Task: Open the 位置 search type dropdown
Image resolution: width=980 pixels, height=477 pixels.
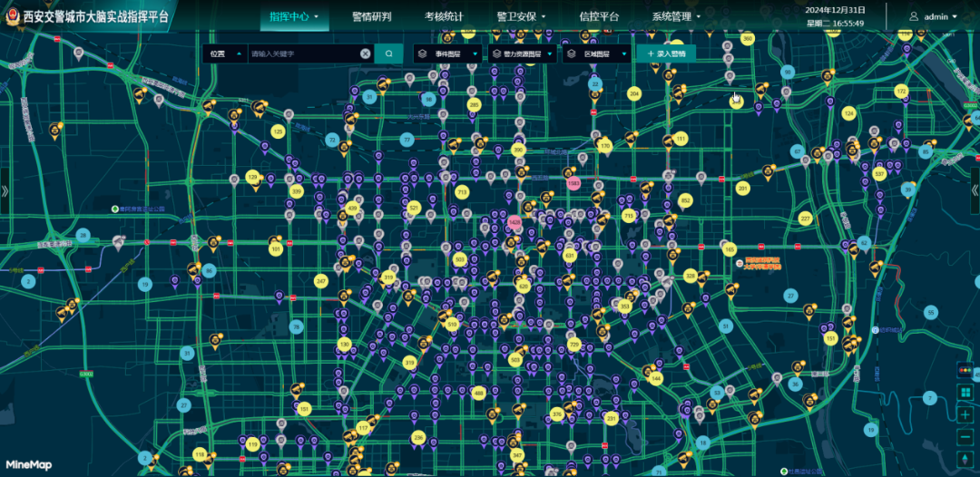Action: coord(224,54)
